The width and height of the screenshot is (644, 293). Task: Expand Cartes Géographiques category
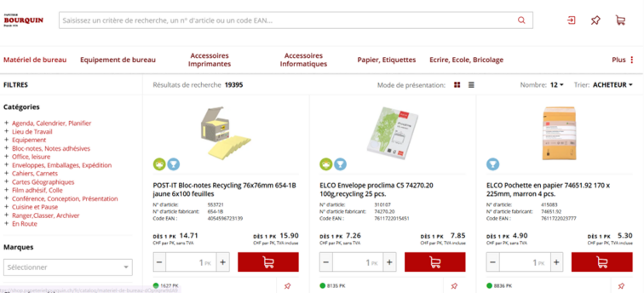click(x=6, y=182)
